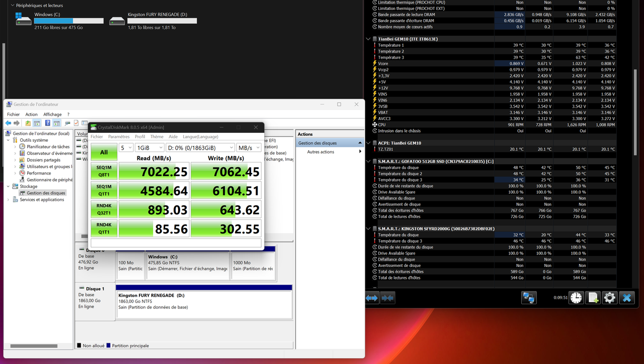Run the SEQ1M Q1T1 test
The height and width of the screenshot is (364, 644).
tap(104, 190)
